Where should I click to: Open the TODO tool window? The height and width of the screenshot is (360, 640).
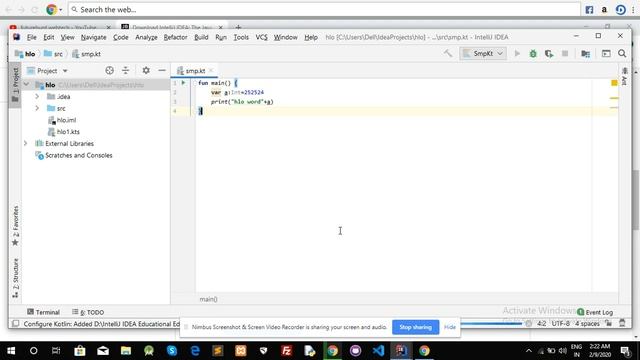point(88,312)
